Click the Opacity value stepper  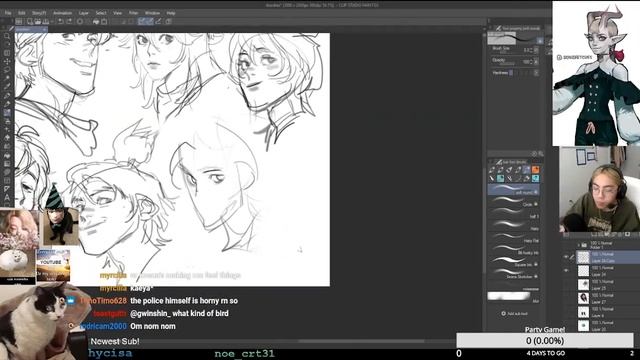coord(531,62)
